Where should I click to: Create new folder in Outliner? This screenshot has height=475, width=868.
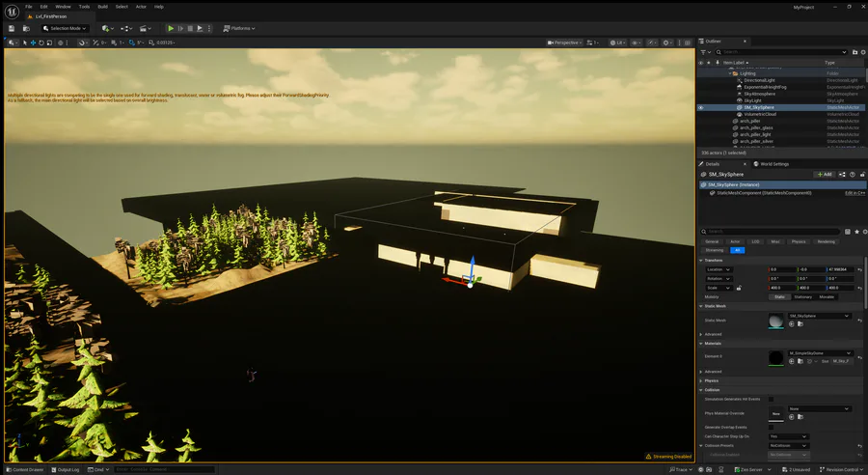point(854,52)
